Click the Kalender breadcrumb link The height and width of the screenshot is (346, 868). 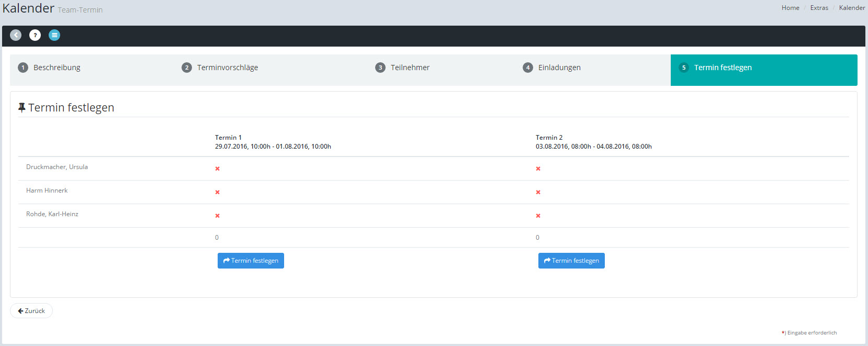click(x=852, y=8)
